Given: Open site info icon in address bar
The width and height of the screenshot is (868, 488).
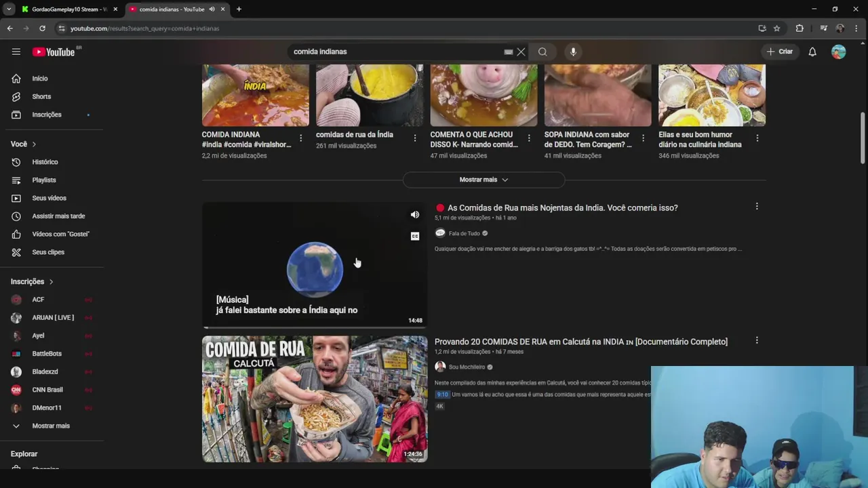Looking at the screenshot, I should pyautogui.click(x=62, y=28).
